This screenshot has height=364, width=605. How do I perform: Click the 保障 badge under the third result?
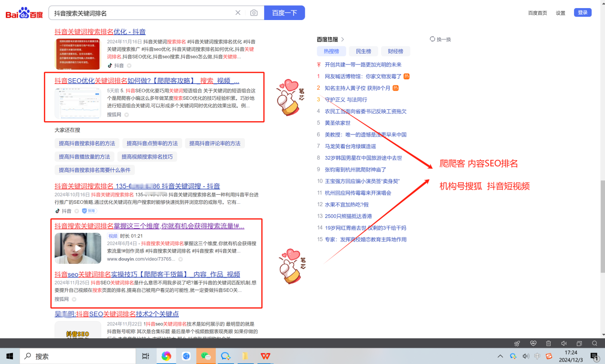point(89,211)
